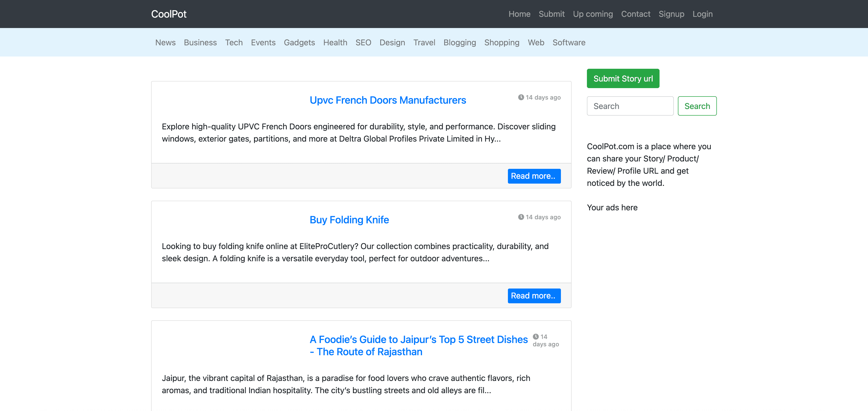This screenshot has height=411, width=868.
Task: Open Upvc French Doors Manufacturers story title
Action: [x=388, y=100]
